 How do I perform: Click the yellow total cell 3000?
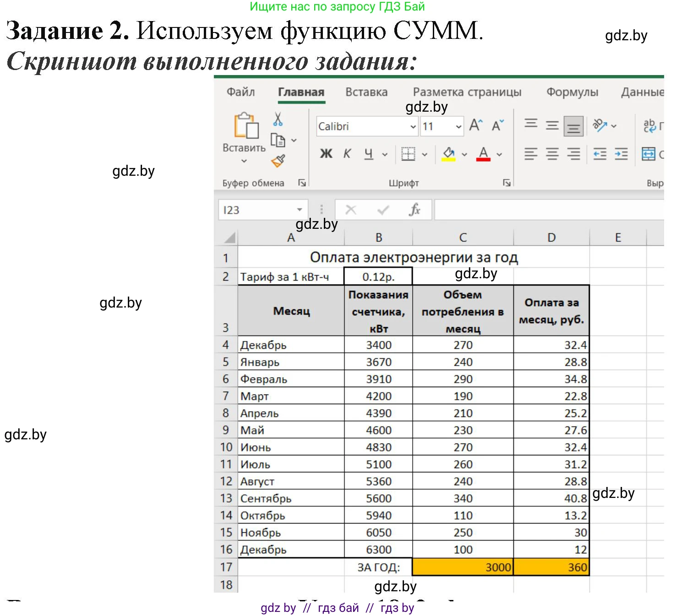(463, 567)
